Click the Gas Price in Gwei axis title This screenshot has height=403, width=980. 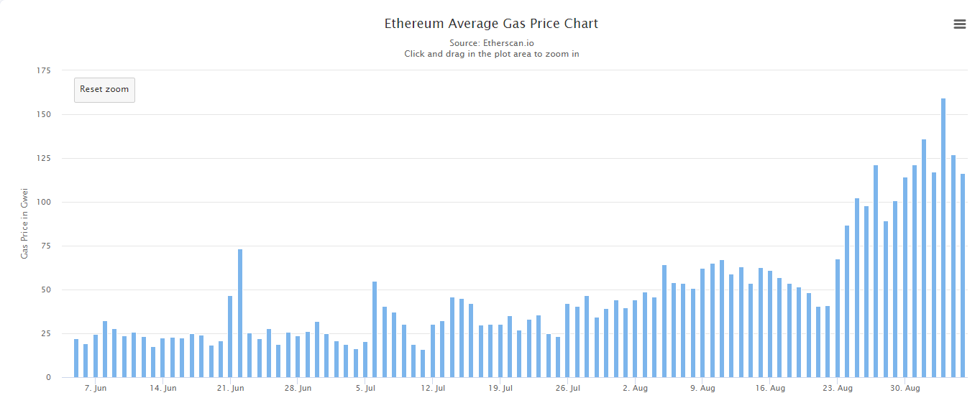click(24, 223)
